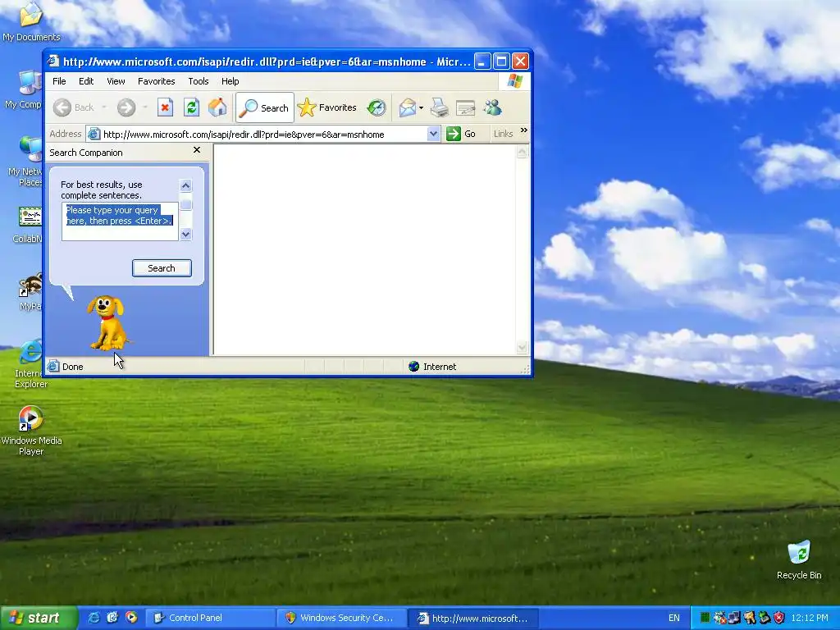Stop page loading with red X icon
Image resolution: width=840 pixels, height=630 pixels.
click(x=165, y=107)
